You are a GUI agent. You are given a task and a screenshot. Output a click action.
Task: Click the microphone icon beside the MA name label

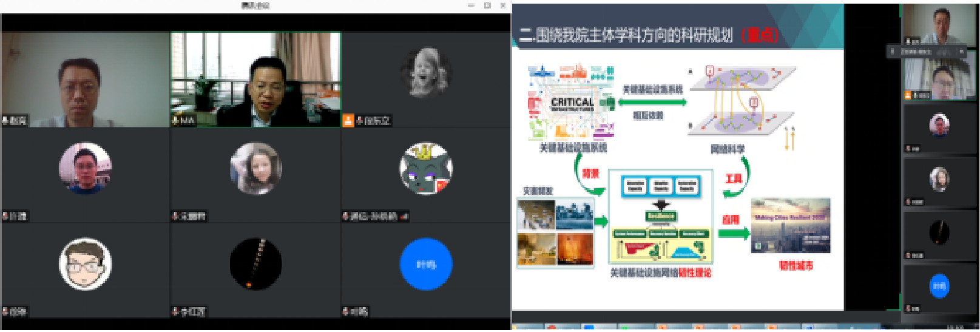pos(175,121)
